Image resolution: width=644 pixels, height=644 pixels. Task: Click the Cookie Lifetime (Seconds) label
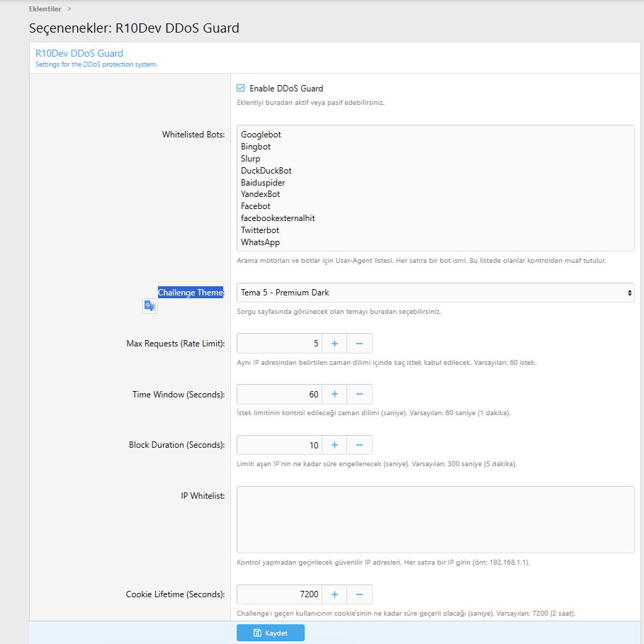point(176,594)
